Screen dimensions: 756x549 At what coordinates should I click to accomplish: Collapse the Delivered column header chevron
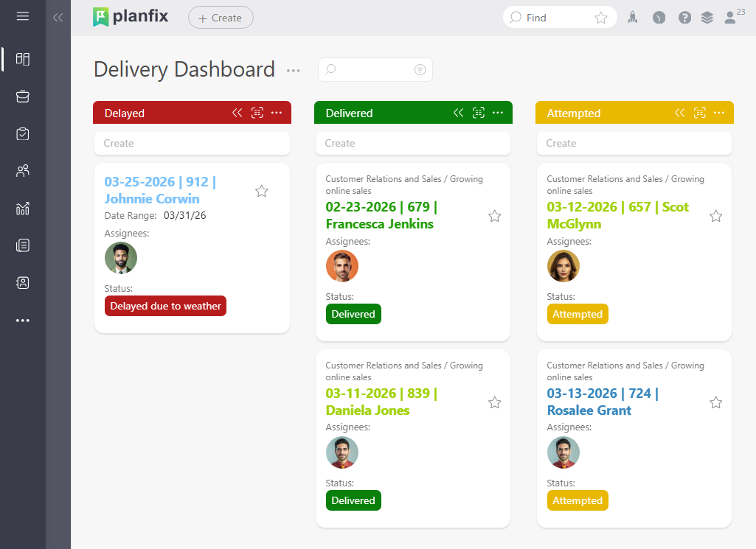click(x=458, y=113)
